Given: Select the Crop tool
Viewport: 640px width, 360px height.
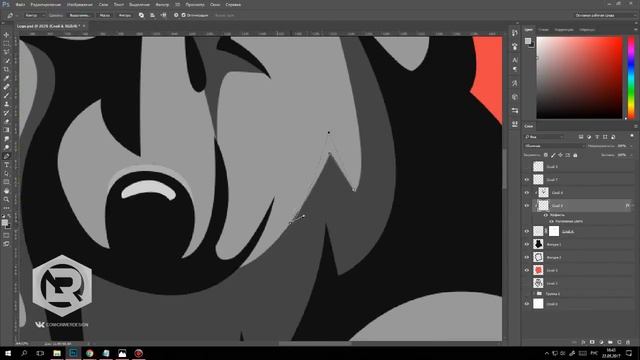Looking at the screenshot, I should point(7,69).
